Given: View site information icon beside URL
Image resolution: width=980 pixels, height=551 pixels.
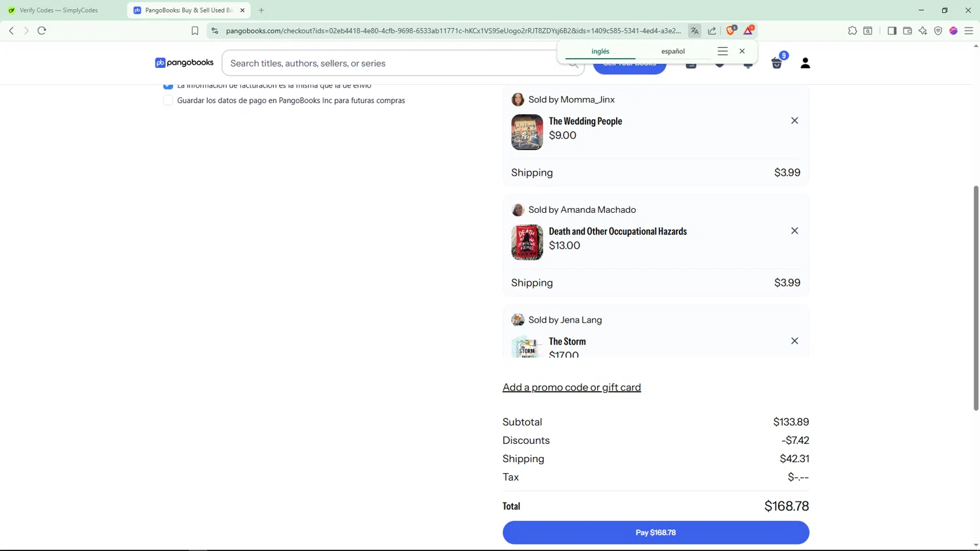Looking at the screenshot, I should click(215, 31).
